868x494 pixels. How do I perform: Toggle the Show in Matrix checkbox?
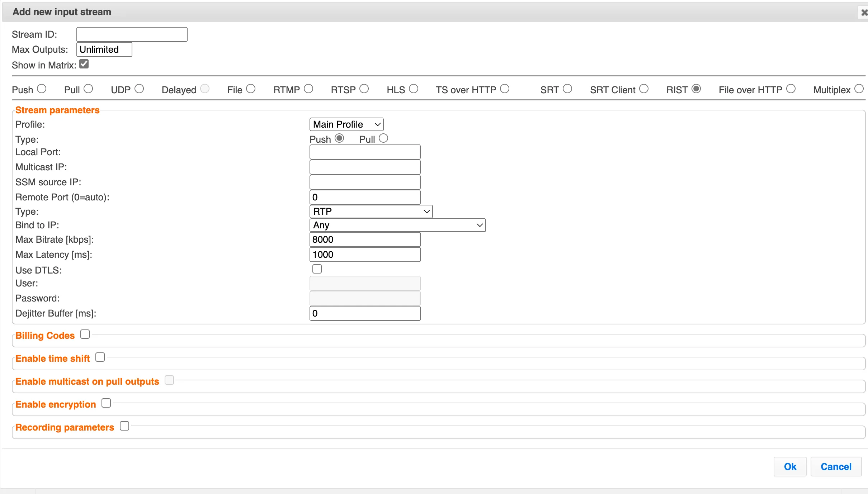[84, 64]
